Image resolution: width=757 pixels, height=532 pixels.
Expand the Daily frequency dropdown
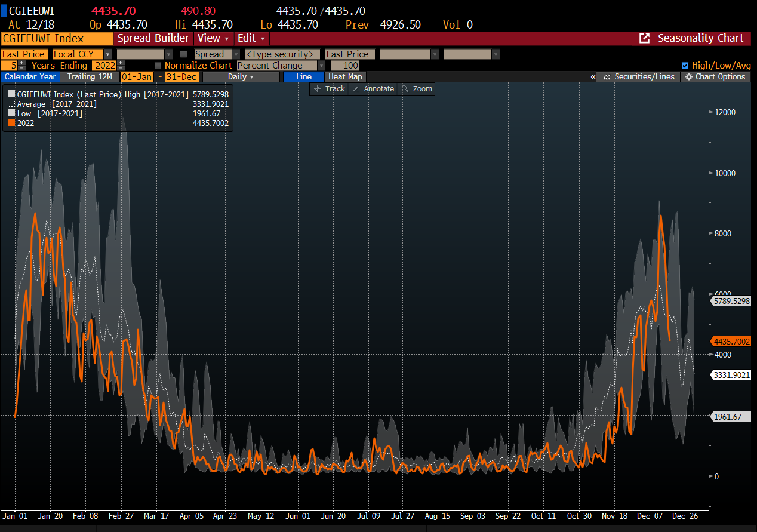tap(241, 76)
